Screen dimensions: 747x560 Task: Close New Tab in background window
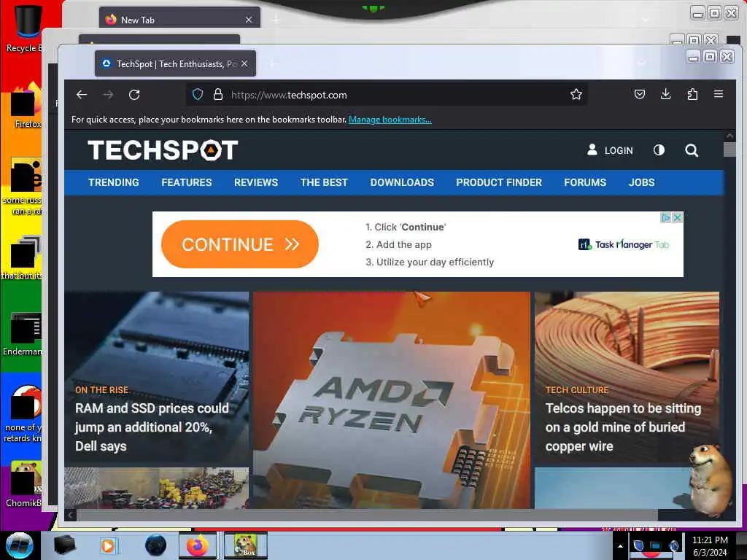(249, 20)
